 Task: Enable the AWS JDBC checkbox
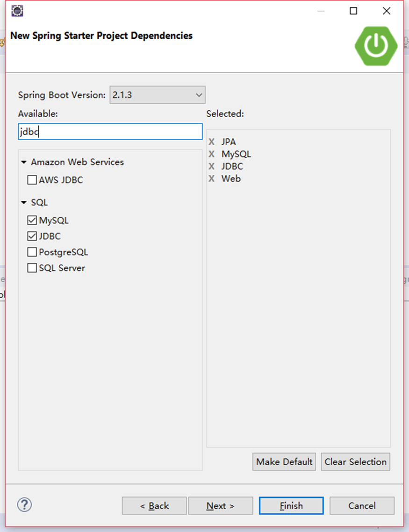coord(32,180)
